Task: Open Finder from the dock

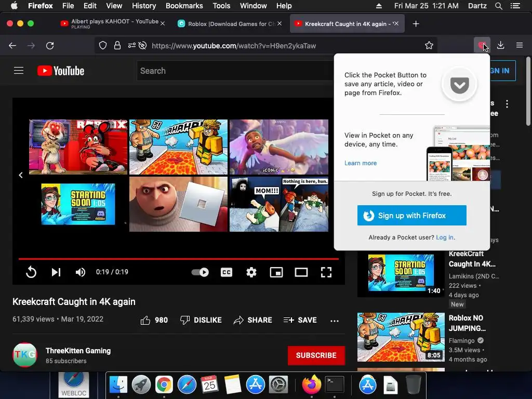Action: [118, 385]
